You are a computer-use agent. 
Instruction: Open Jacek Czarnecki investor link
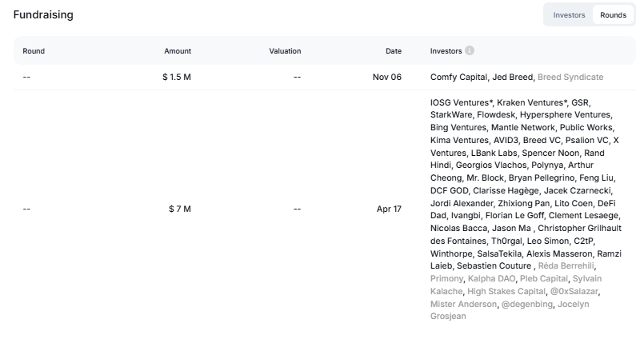(x=578, y=191)
